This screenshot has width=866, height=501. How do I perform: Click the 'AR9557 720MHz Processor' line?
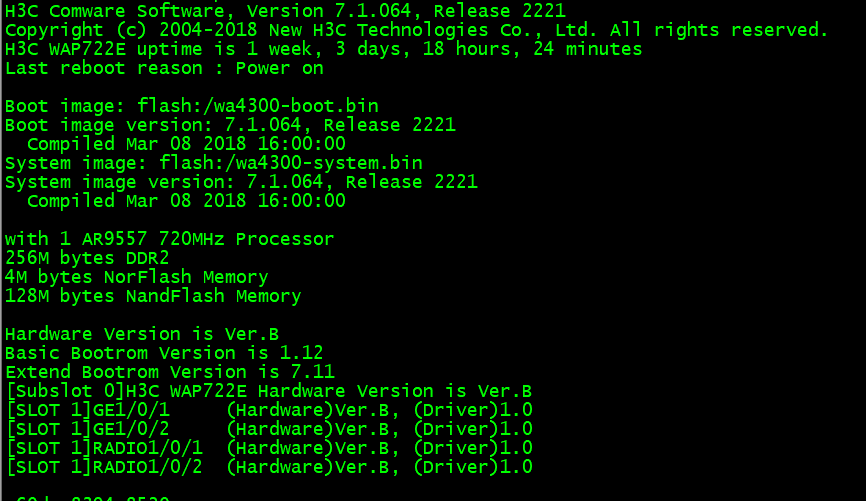pyautogui.click(x=169, y=239)
